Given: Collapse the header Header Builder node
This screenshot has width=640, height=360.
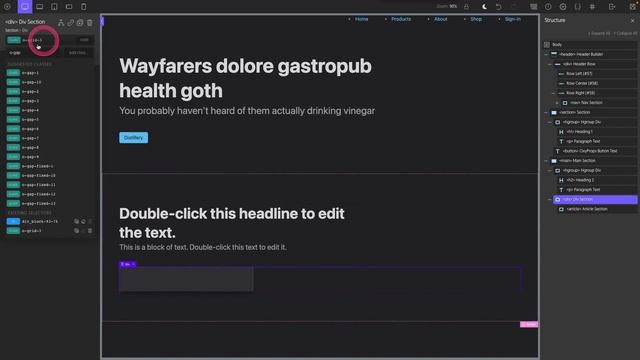Looking at the screenshot, I should [x=546, y=54].
